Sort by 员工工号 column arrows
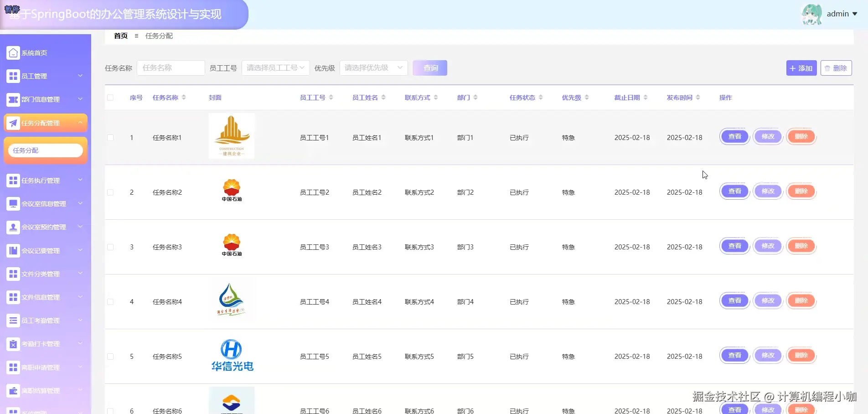 (x=331, y=98)
